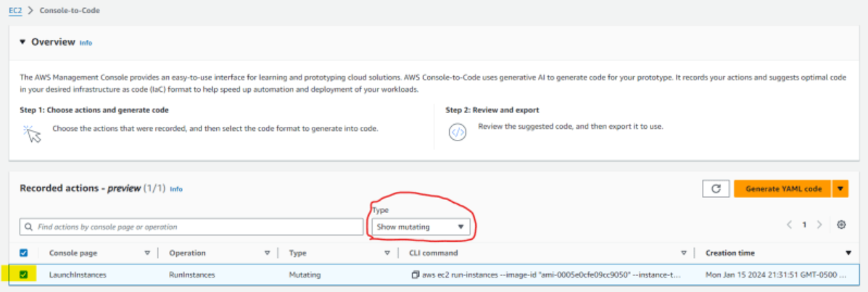Collapse the Overview section
868x292 pixels.
click(x=22, y=42)
